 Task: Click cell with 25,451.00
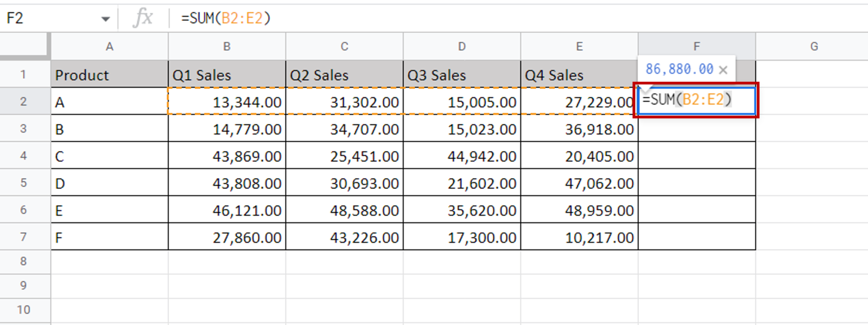click(344, 156)
